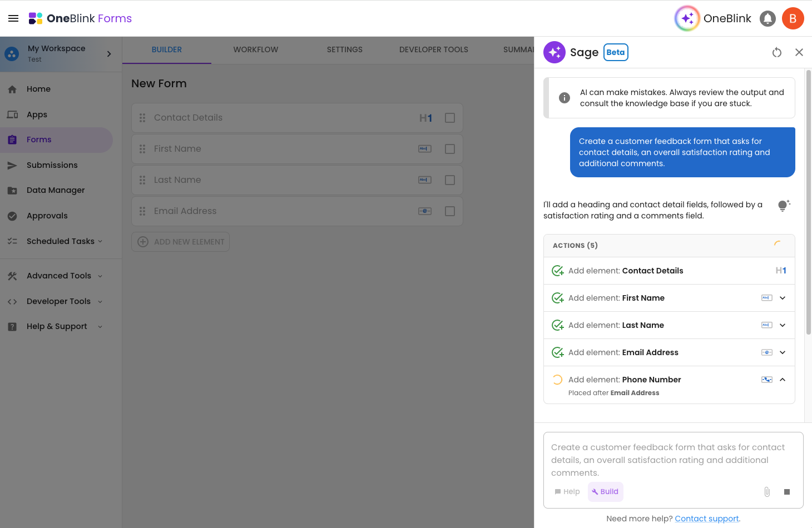The height and width of the screenshot is (528, 812).
Task: Switch to the Workflow tab
Action: click(x=256, y=49)
